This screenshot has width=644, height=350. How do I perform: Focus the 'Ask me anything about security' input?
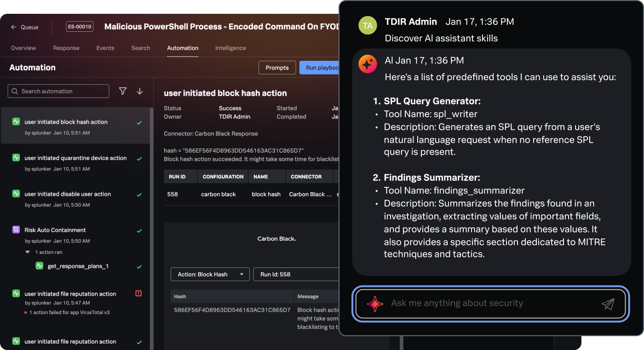tap(491, 303)
